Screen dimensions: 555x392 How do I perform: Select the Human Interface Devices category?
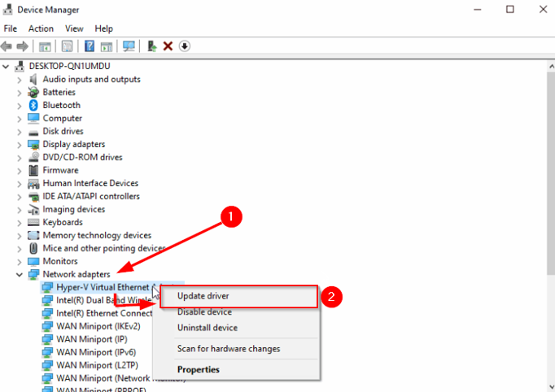point(90,183)
